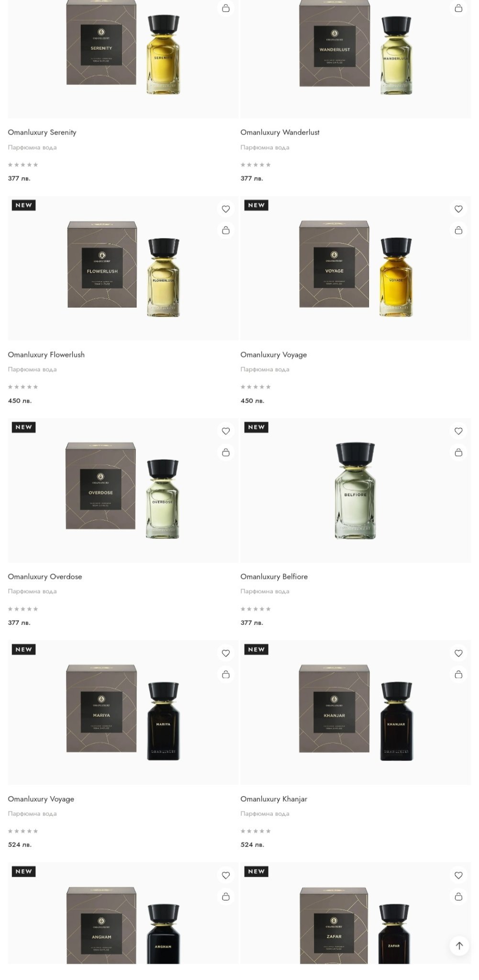Add Omanluxury Serenity to shopping bag

(226, 8)
